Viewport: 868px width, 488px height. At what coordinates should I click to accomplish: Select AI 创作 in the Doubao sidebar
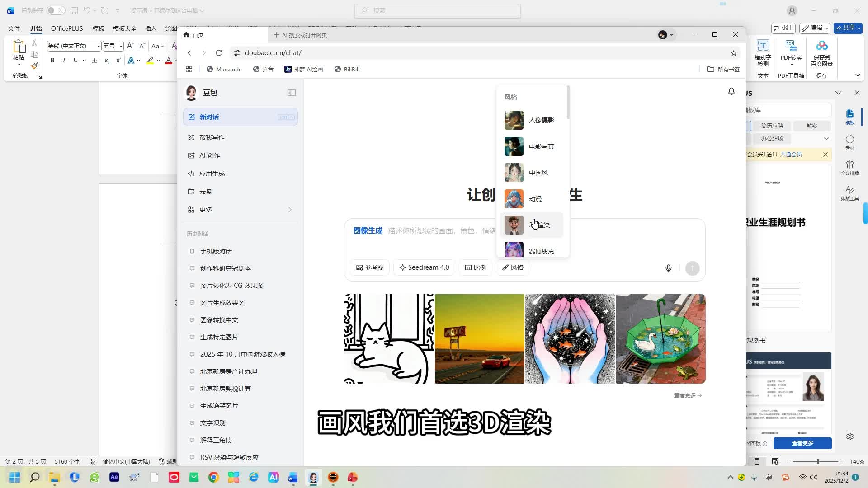click(x=209, y=155)
